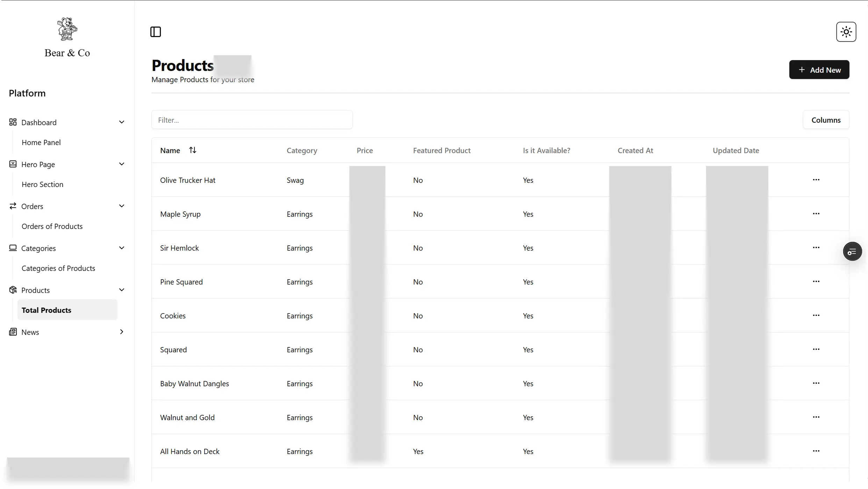The image size is (868, 489).
Task: Collapse the Products section chevron
Action: pyautogui.click(x=122, y=290)
